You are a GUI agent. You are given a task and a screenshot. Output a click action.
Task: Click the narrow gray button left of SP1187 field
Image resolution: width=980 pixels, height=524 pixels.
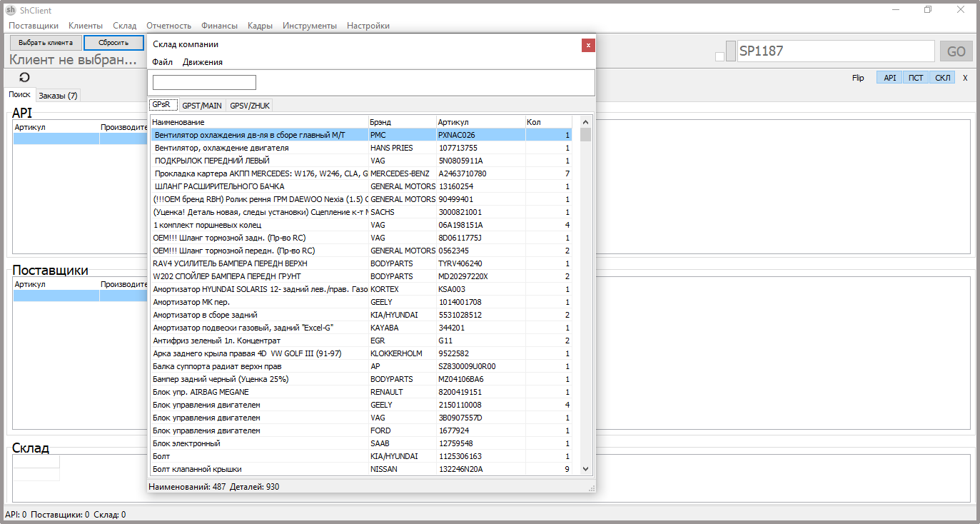tap(730, 51)
